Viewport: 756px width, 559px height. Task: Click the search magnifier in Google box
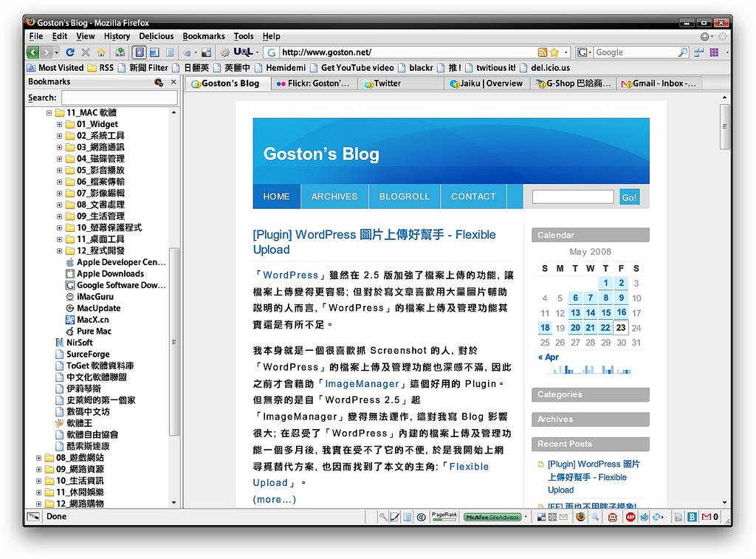(683, 52)
